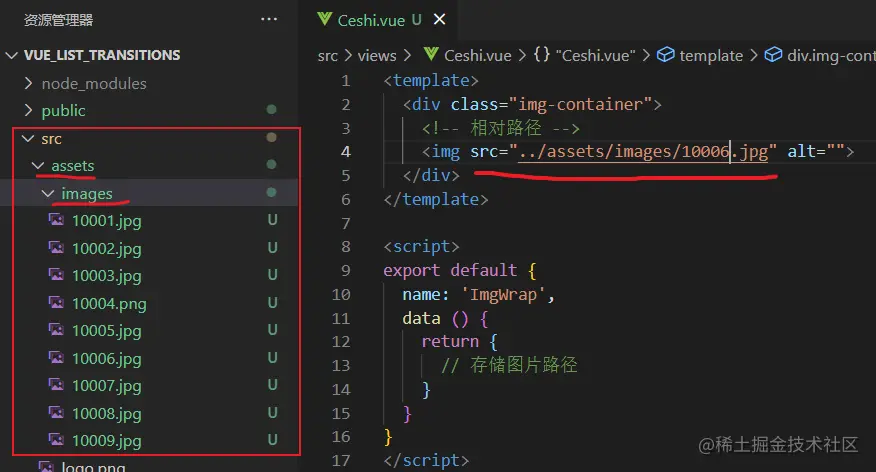Open file 10002.jpg in explorer
The image size is (876, 472).
point(107,249)
